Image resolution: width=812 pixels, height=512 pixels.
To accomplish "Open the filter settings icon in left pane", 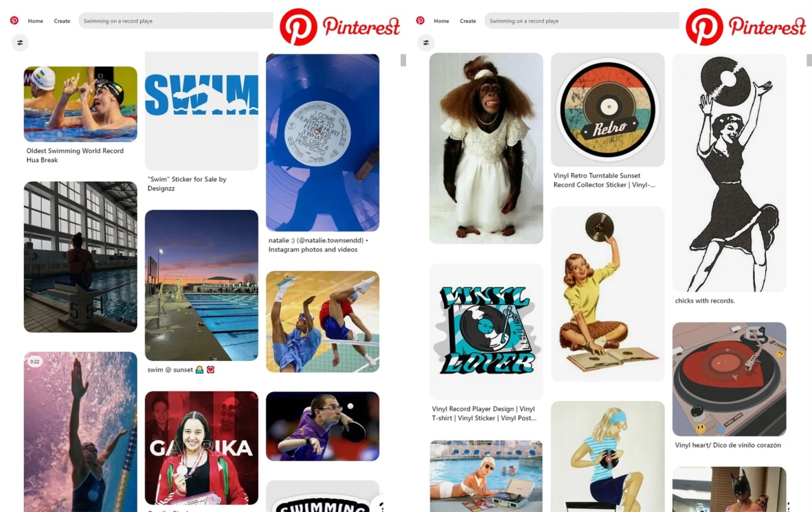I will pyautogui.click(x=20, y=43).
